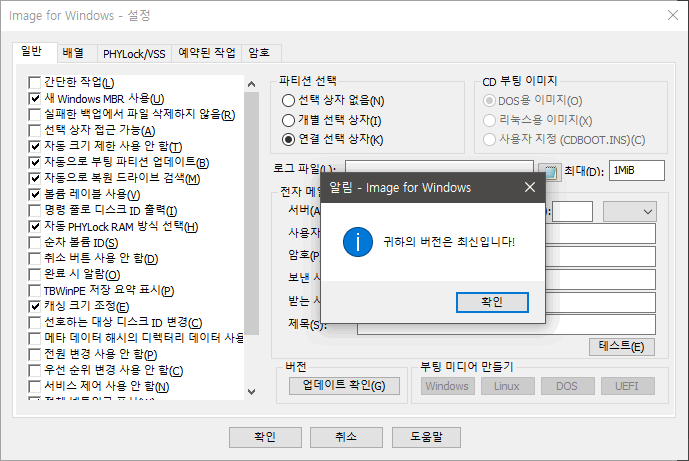The width and height of the screenshot is (689, 461).
Task: Click options list scroll down arrow
Action: coord(251,392)
